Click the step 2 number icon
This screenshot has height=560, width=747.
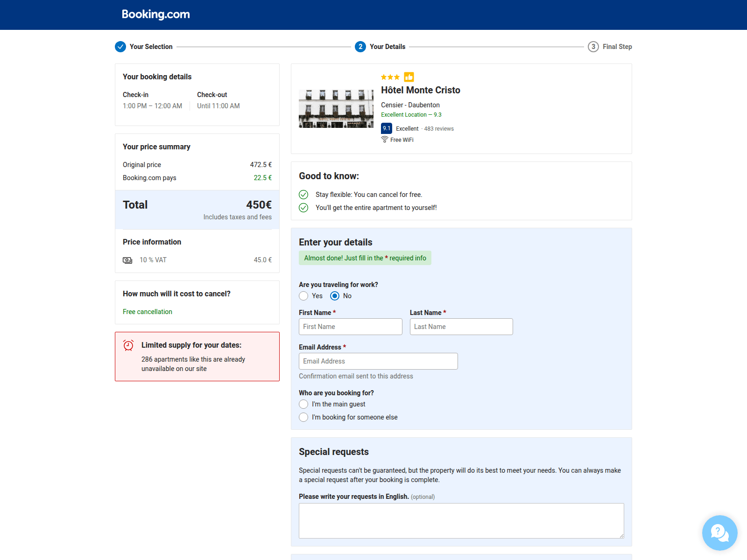coord(360,47)
